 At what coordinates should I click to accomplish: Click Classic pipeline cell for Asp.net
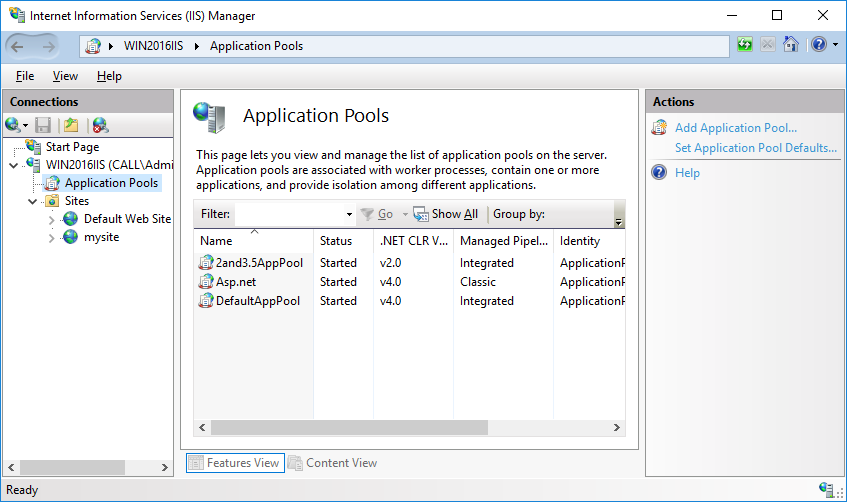coord(478,282)
